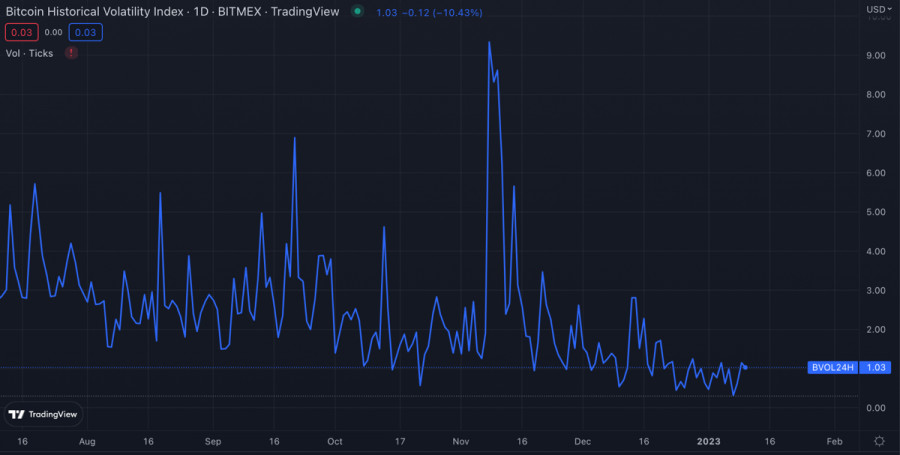Click the green market status dot
The image size is (900, 455).
pos(357,11)
